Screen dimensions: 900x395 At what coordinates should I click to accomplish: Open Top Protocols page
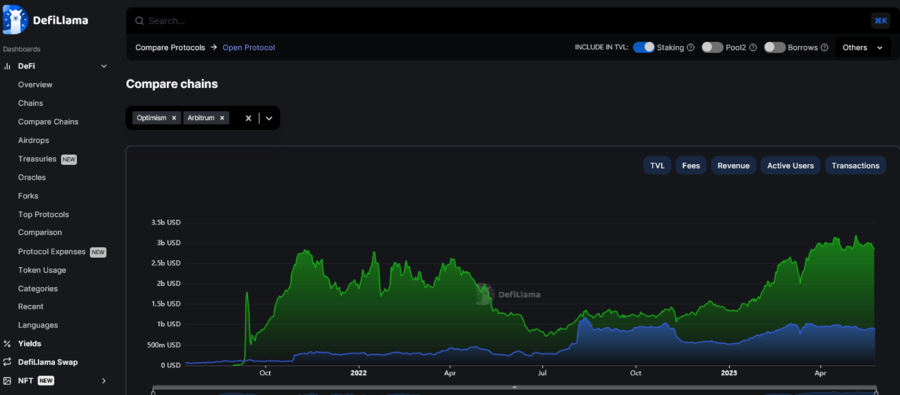pyautogui.click(x=43, y=214)
